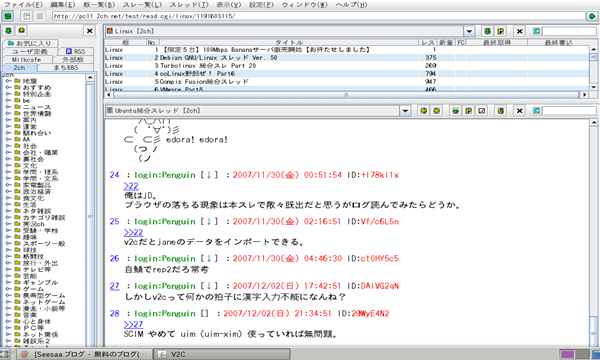Click yellow flag icon in thread toolbar
This screenshot has width=600, height=360.
(468, 111)
